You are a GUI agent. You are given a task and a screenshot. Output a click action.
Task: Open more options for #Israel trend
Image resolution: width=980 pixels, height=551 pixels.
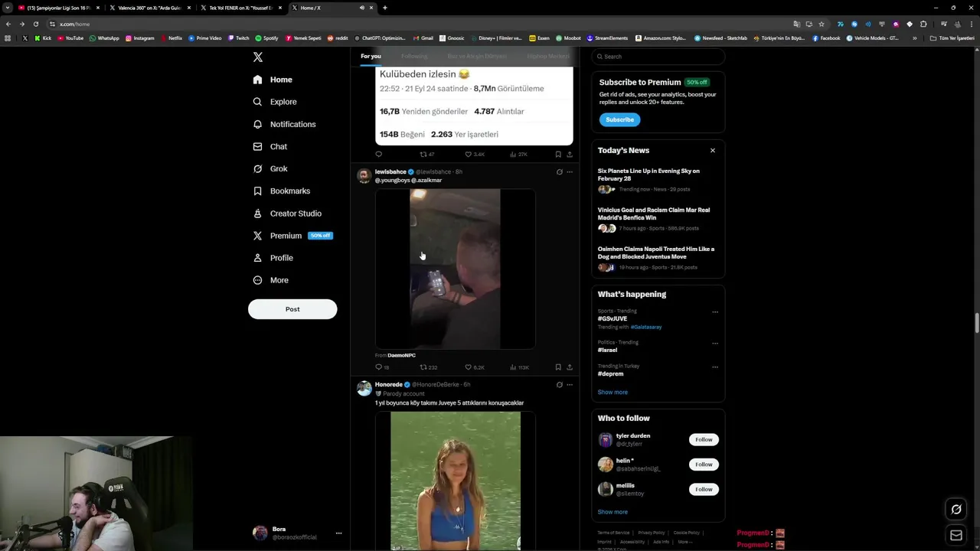(715, 343)
